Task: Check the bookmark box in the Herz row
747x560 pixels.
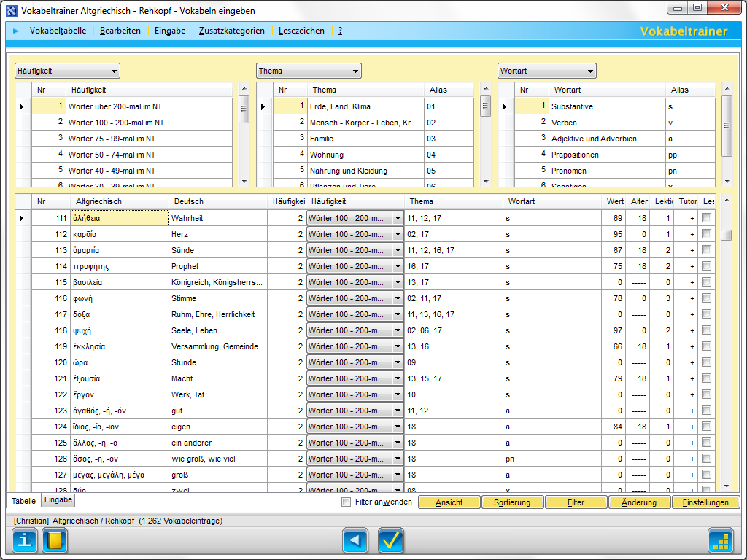Action: [706, 234]
